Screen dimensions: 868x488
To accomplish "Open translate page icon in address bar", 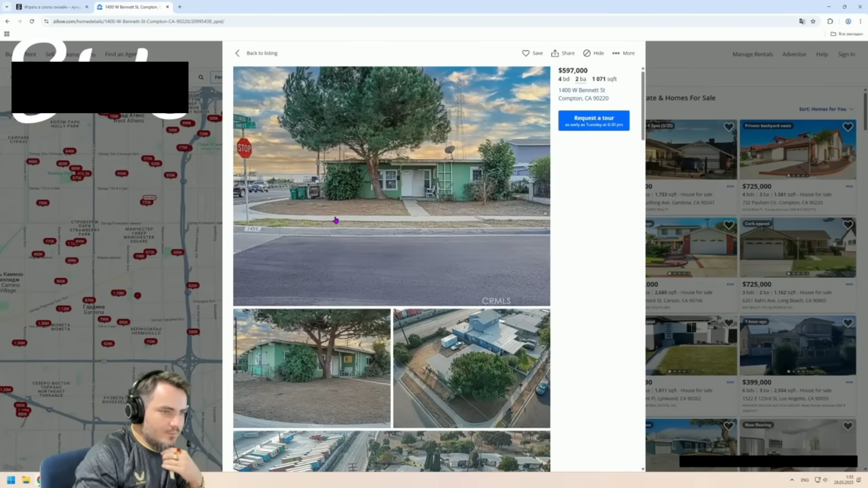I will [x=802, y=21].
